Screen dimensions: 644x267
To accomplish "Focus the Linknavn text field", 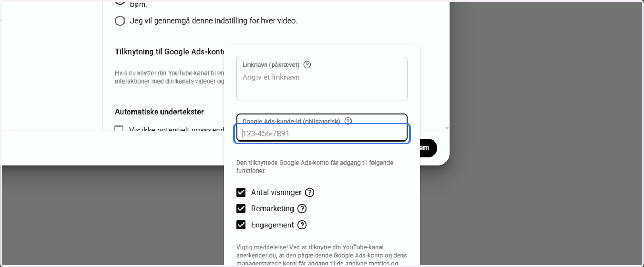I will click(322, 79).
